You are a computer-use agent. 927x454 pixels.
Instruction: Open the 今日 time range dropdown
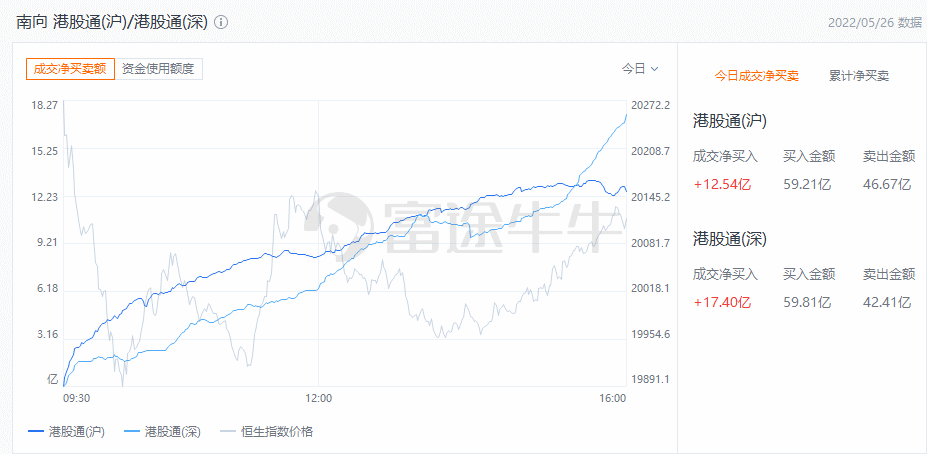[640, 69]
